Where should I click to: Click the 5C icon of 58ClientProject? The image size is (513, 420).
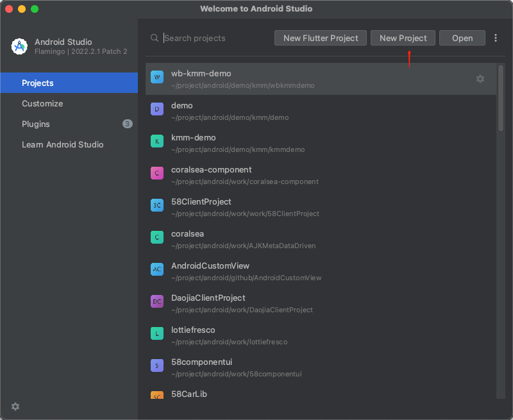click(157, 205)
